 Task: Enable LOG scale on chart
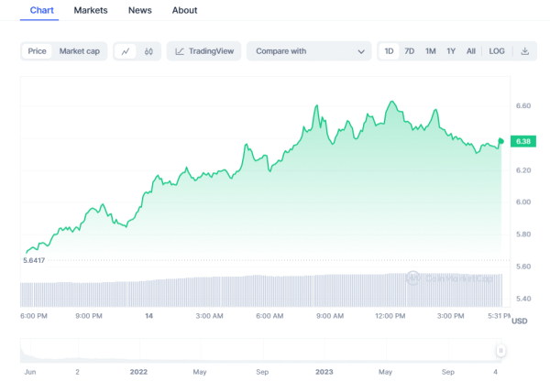coord(497,51)
